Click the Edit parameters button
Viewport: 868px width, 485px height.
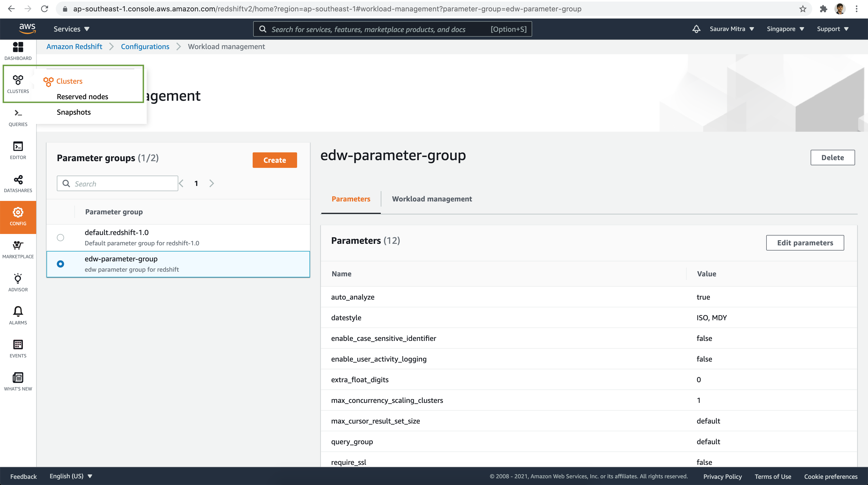point(805,242)
